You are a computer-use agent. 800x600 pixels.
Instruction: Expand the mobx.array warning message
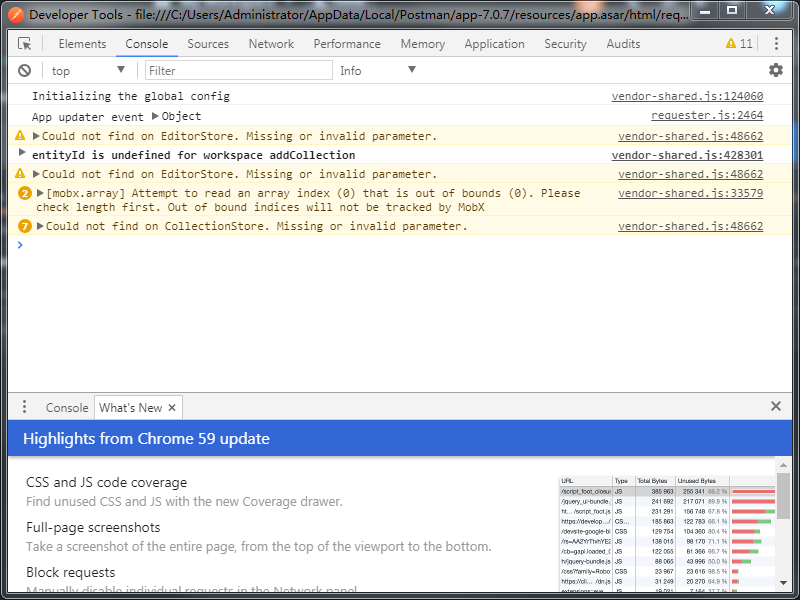pos(40,193)
